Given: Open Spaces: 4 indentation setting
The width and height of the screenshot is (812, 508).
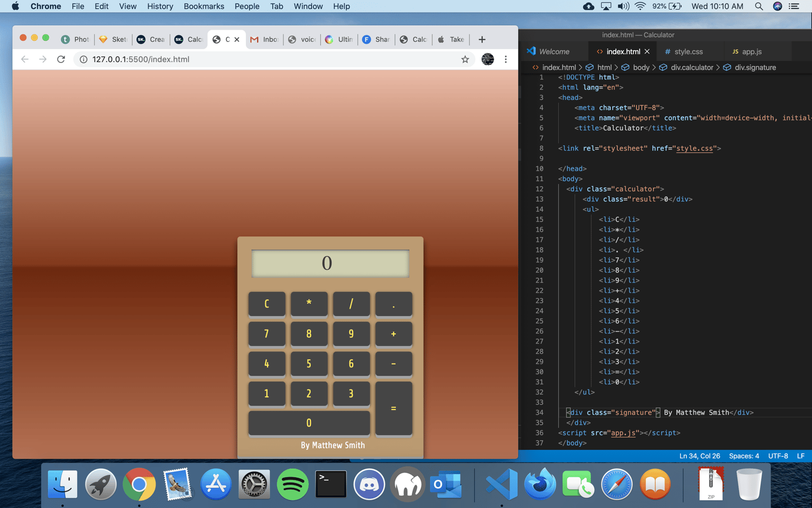Looking at the screenshot, I should pos(744,456).
